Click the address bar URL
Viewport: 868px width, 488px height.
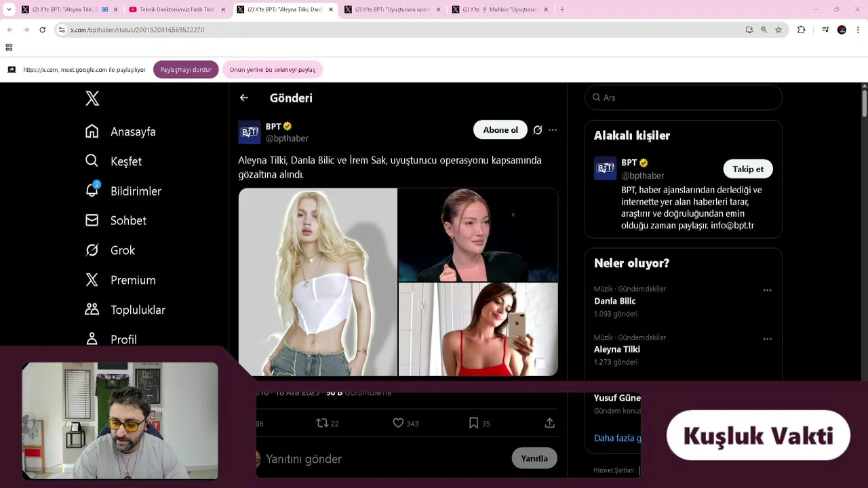(138, 30)
